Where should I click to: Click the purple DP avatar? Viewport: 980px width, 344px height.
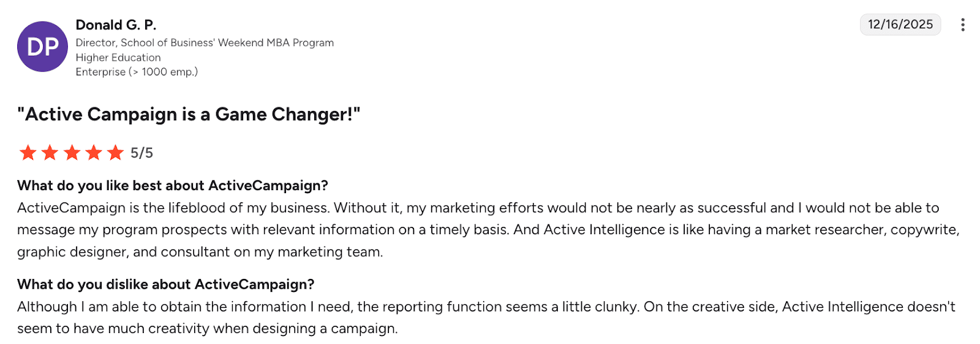coord(42,47)
